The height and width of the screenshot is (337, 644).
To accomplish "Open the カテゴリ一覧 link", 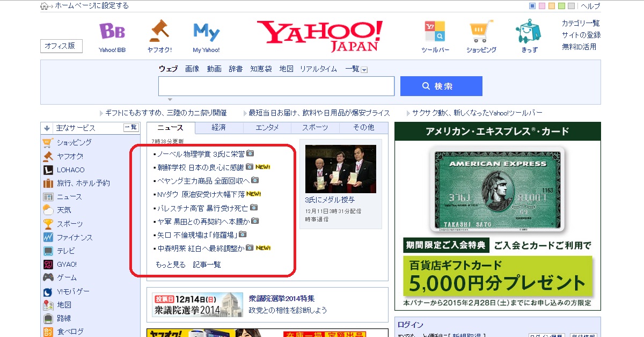I will pyautogui.click(x=581, y=23).
